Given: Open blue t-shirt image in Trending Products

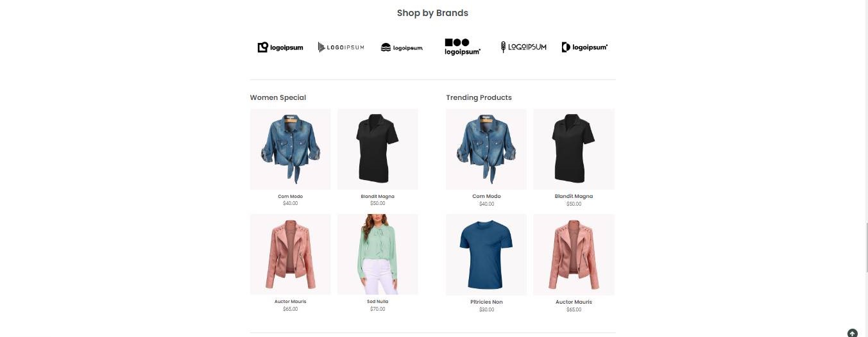Looking at the screenshot, I should (x=486, y=254).
